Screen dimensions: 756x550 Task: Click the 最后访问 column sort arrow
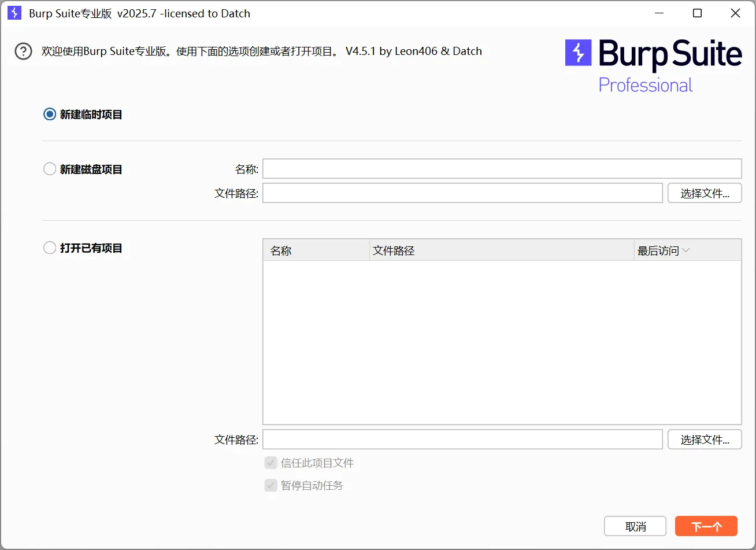686,250
